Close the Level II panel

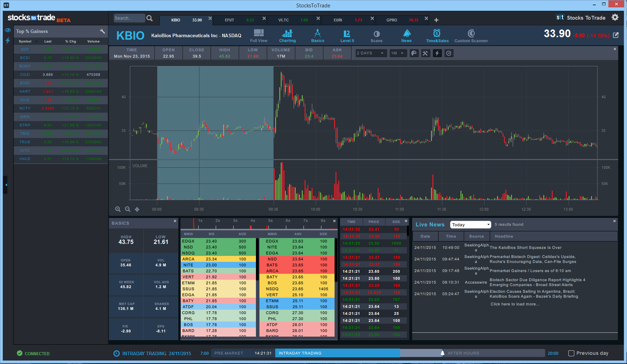pos(334,221)
